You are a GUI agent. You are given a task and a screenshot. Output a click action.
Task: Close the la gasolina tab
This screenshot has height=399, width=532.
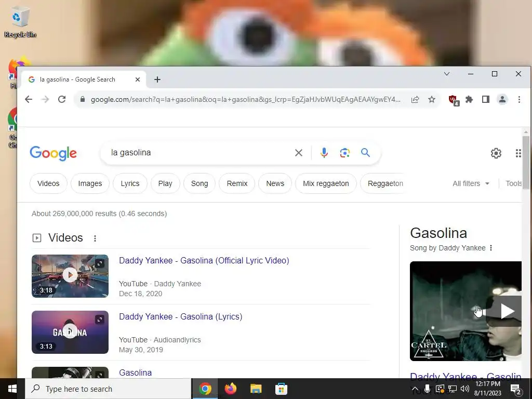point(137,79)
